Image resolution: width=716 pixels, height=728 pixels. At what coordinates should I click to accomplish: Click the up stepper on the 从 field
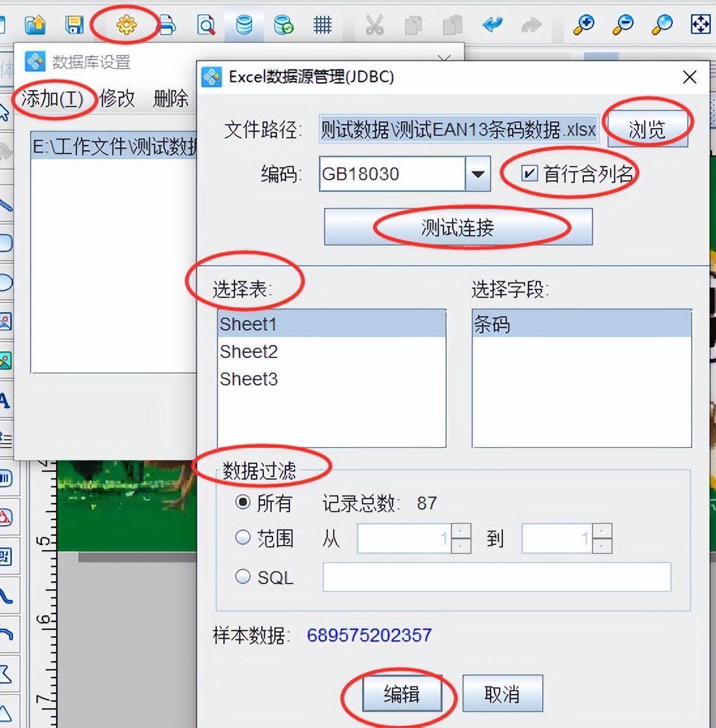click(x=461, y=532)
